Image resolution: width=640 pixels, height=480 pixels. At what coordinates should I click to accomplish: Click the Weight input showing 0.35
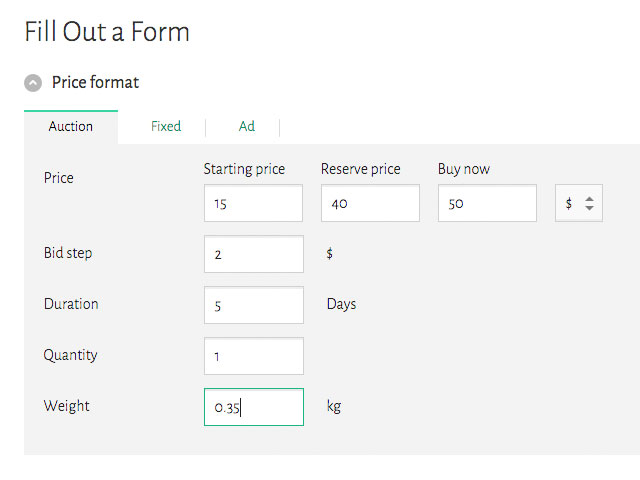[253, 407]
